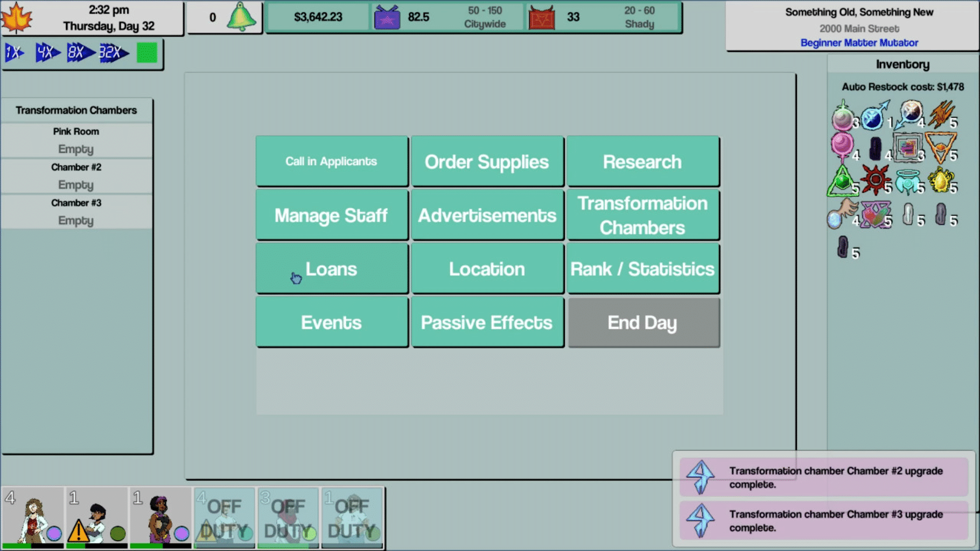Click the purple star with pills inventory item
The image size is (980, 551).
pyautogui.click(x=875, y=214)
